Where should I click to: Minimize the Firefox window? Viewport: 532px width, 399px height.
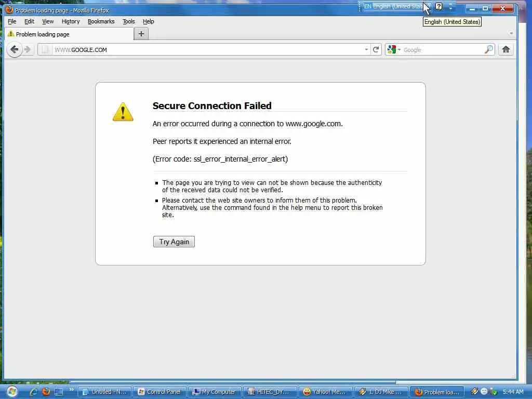tap(472, 8)
